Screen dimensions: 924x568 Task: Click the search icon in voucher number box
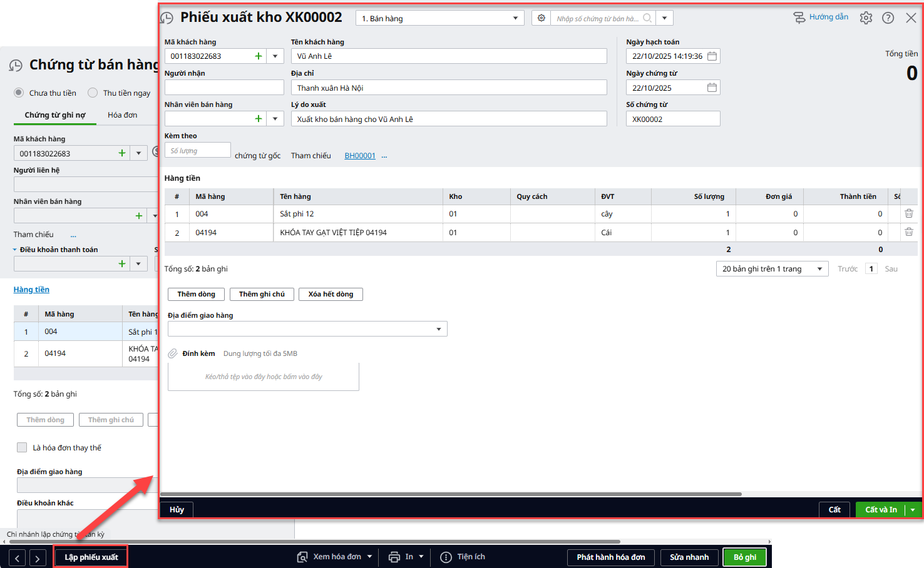click(x=647, y=18)
